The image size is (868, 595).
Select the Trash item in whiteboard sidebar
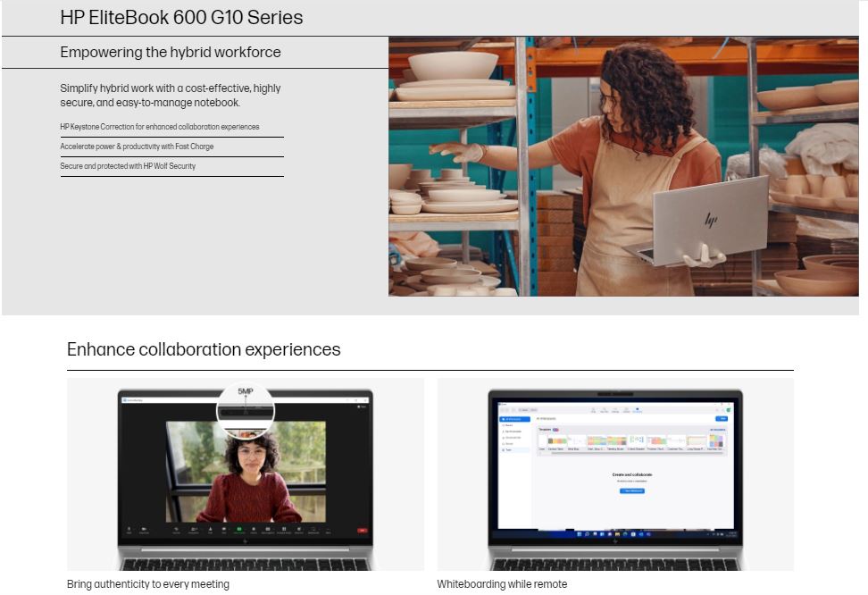tap(510, 450)
